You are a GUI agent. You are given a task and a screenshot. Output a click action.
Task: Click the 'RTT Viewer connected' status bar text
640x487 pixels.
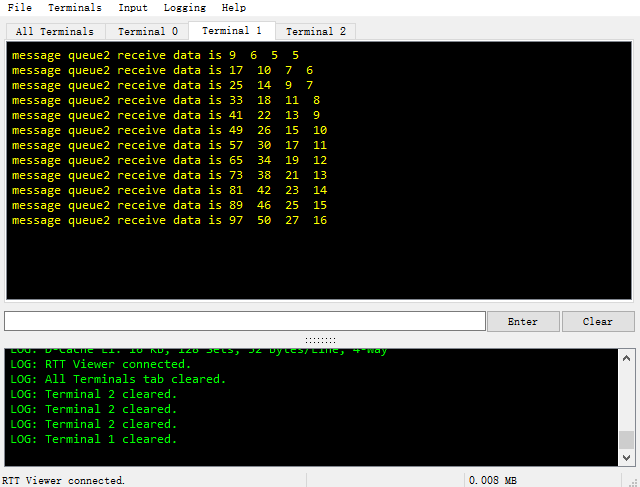tap(64, 480)
